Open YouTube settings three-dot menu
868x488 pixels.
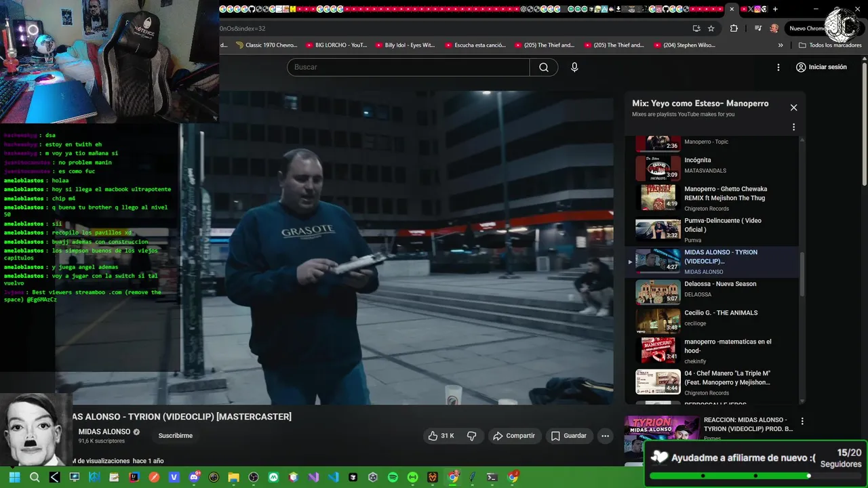click(778, 67)
